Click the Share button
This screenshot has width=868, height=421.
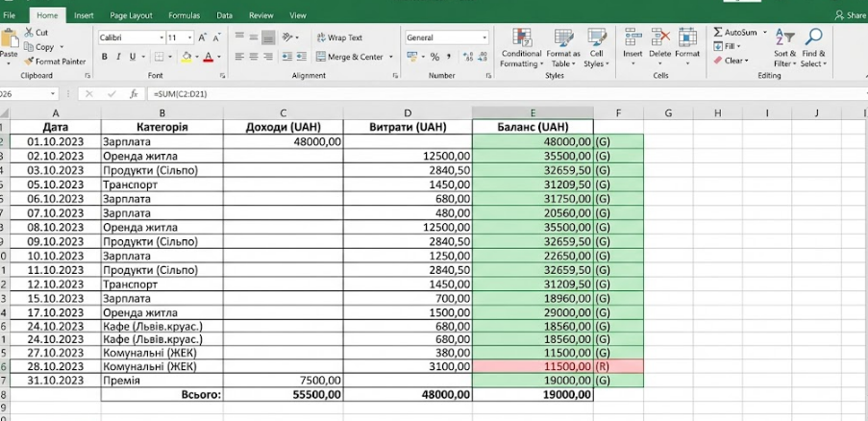tap(851, 16)
